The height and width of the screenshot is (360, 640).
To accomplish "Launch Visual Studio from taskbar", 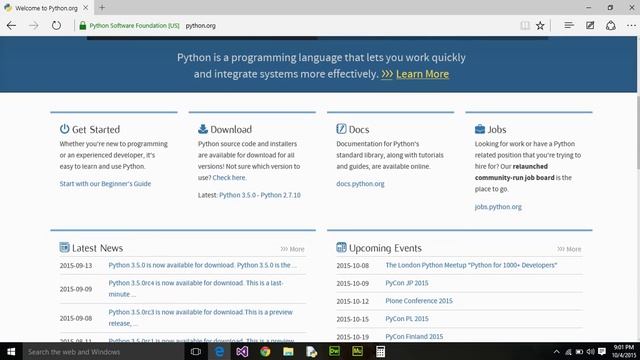I will (242, 351).
